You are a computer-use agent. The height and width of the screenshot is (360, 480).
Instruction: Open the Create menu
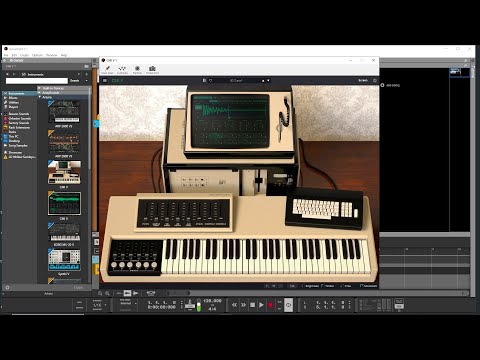[25, 55]
